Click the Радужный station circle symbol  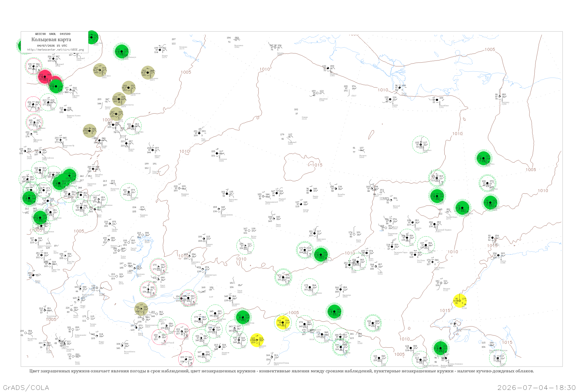pos(53,59)
